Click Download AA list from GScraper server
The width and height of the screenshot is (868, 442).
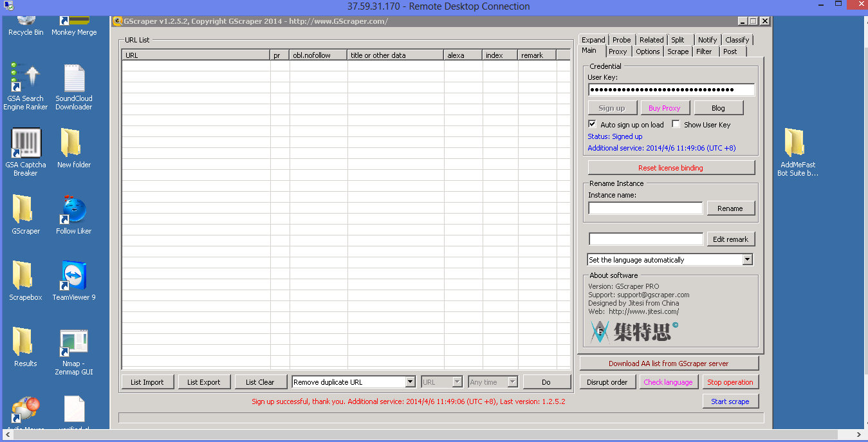pyautogui.click(x=669, y=364)
